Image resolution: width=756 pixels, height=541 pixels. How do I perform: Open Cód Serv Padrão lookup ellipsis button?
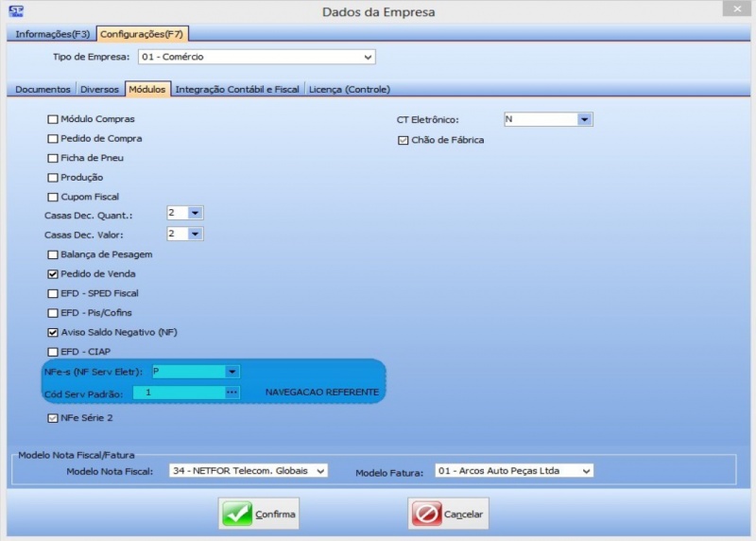(x=232, y=393)
